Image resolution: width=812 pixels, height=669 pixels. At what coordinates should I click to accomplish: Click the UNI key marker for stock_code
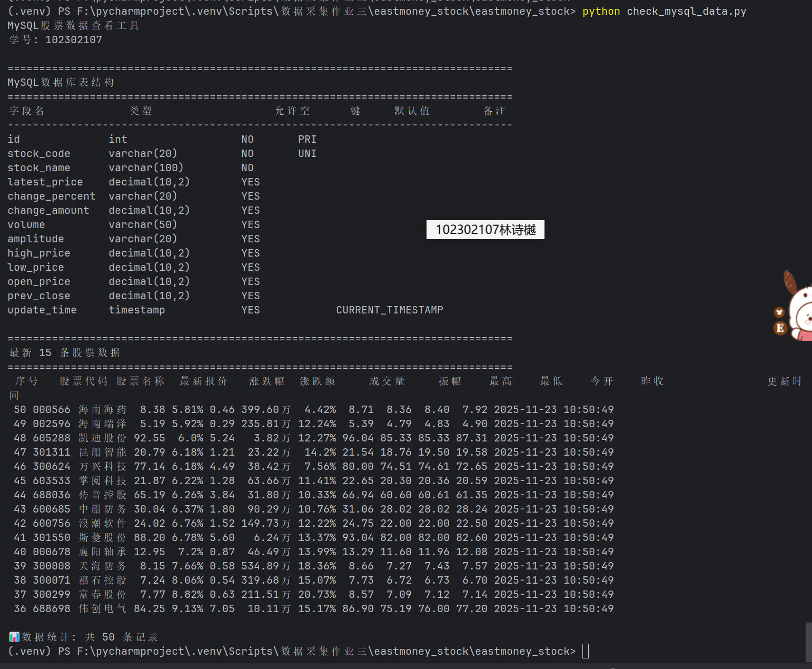[308, 153]
